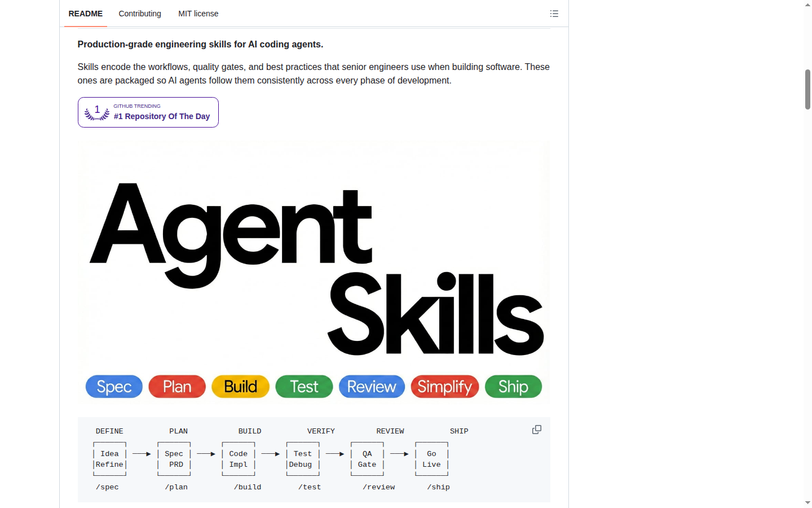Click the red Plan pill
This screenshot has width=812, height=508.
pos(177,387)
